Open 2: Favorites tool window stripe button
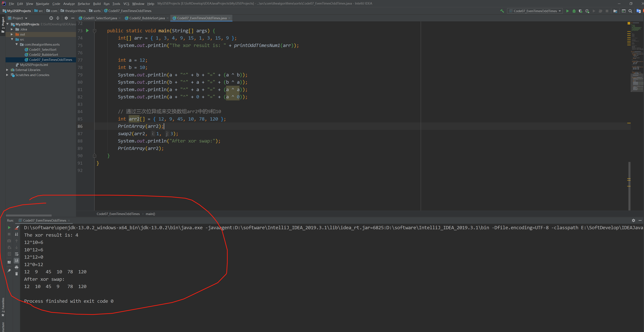 tap(3, 307)
